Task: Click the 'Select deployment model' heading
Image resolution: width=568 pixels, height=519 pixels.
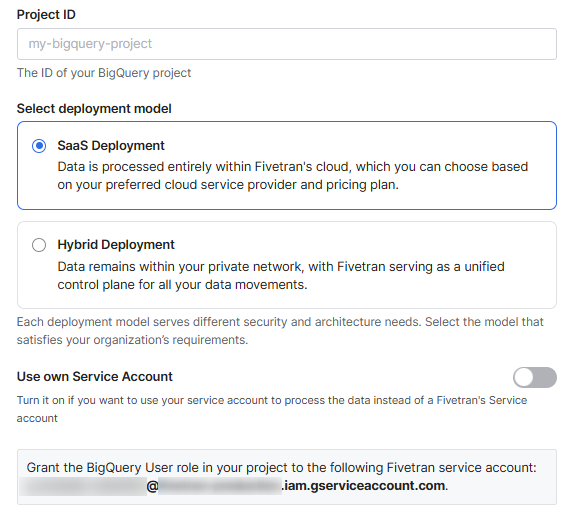Action: tap(94, 109)
